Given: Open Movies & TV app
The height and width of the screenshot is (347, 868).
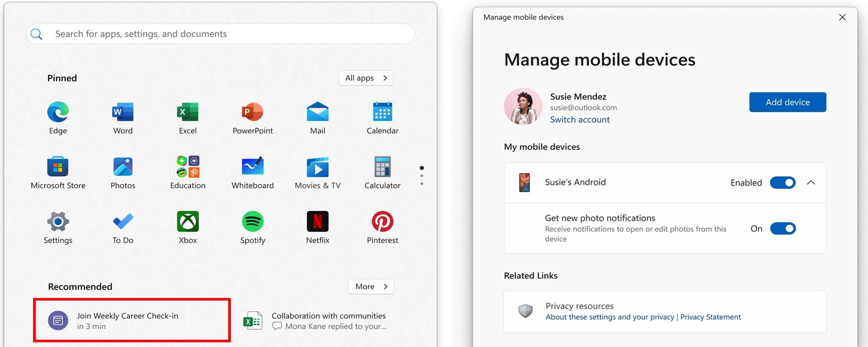Looking at the screenshot, I should 318,173.
